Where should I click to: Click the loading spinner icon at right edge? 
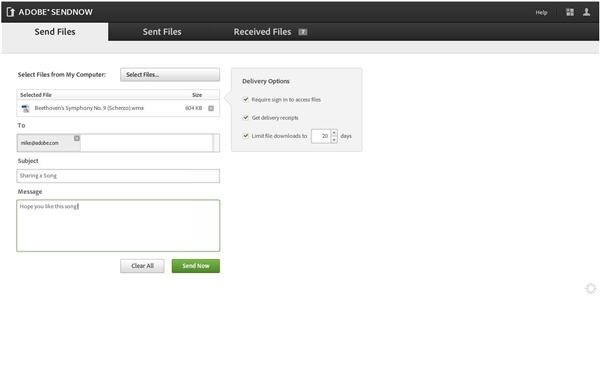[591, 288]
